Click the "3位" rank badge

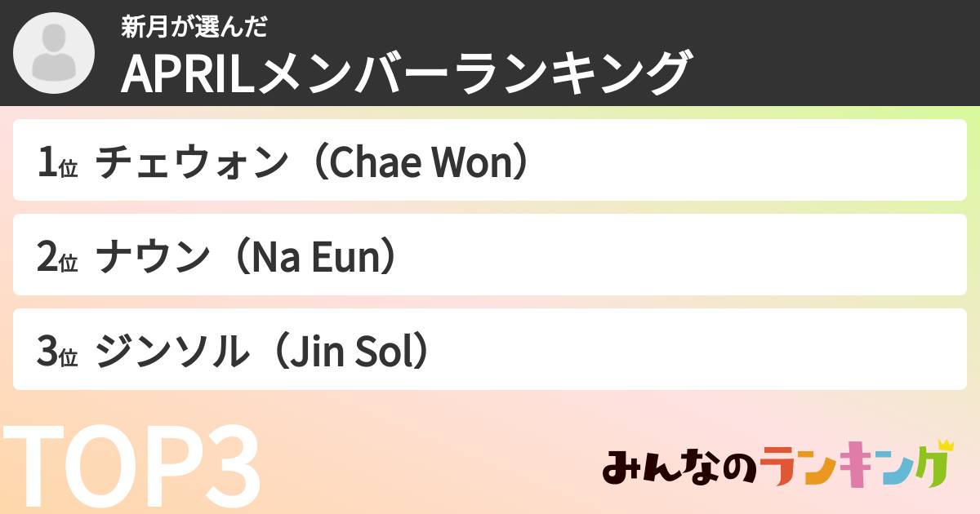[57, 354]
